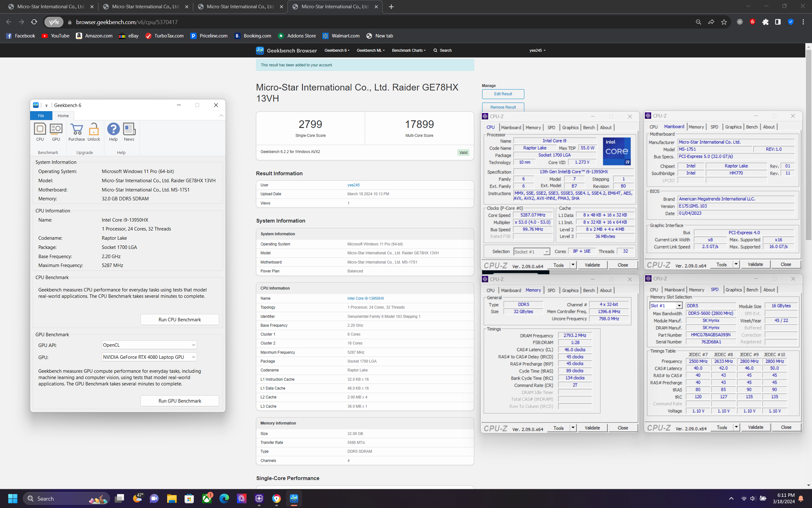Click Close button in CPU-Z Mainboard window
Image resolution: width=812 pixels, height=508 pixels.
coord(786,264)
